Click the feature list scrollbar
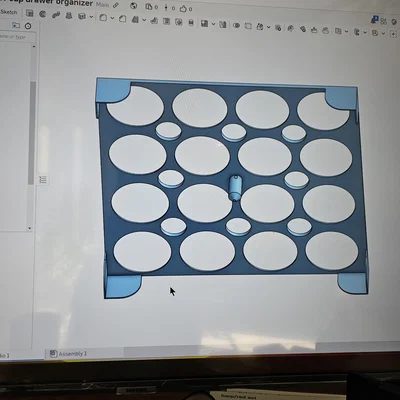Screen dimensions: 400x400 [32, 133]
